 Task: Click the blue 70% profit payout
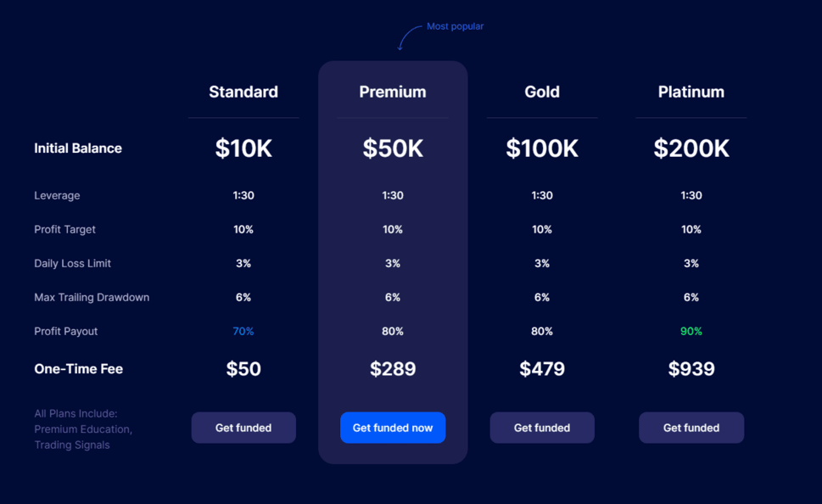[243, 331]
